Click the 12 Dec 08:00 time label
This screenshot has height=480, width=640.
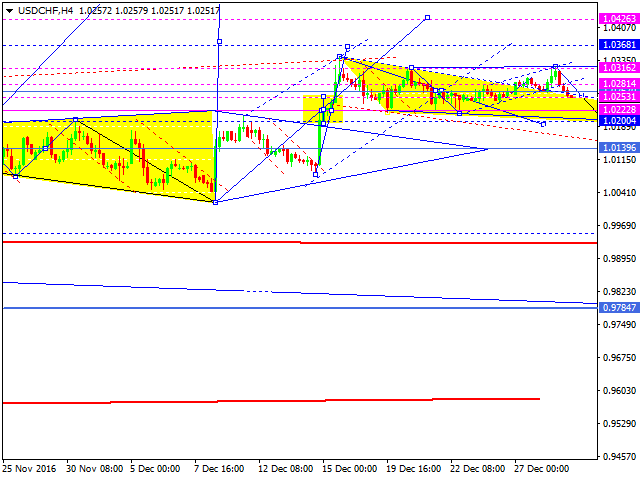tap(285, 469)
